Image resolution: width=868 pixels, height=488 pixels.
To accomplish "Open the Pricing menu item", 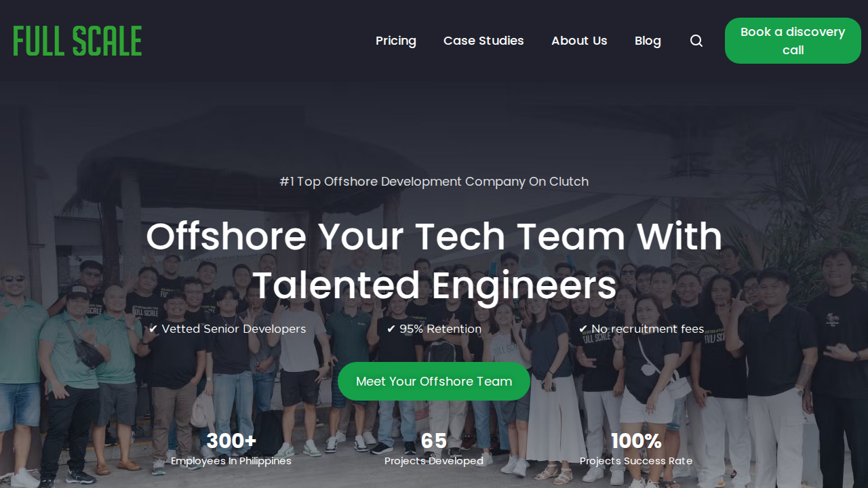I will [x=396, y=41].
